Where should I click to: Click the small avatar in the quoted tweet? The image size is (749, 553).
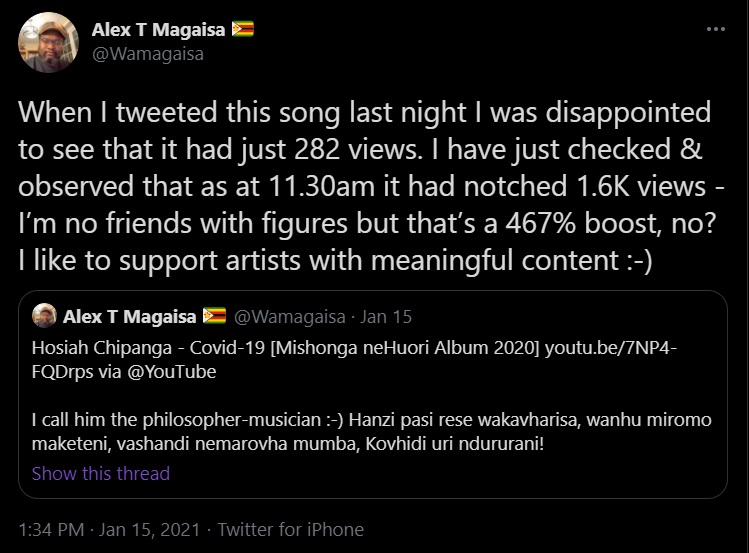44,317
